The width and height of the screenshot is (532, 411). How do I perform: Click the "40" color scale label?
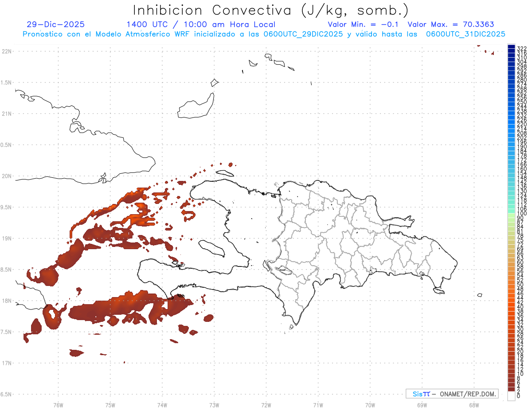[x=520, y=307]
